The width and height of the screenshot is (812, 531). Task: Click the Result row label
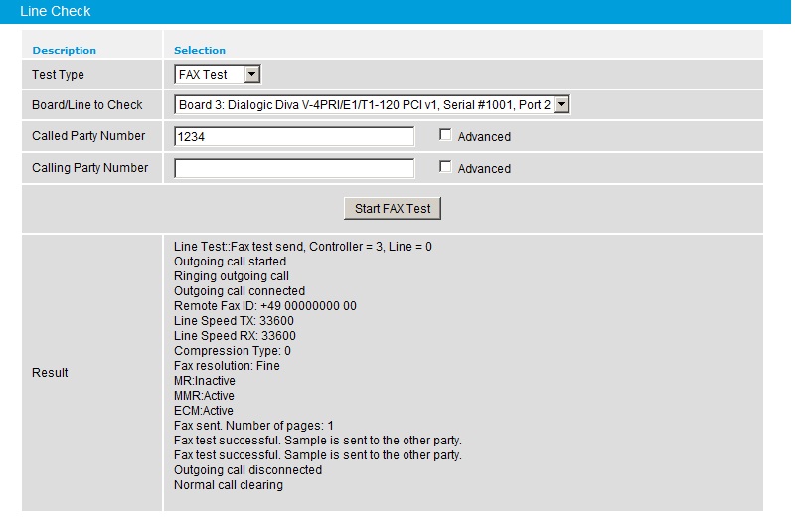pos(50,373)
